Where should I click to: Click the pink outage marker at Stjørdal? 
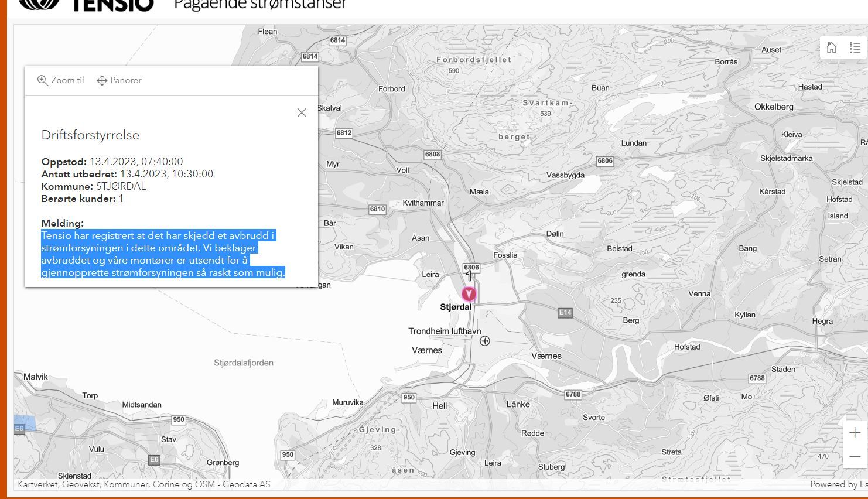(469, 294)
